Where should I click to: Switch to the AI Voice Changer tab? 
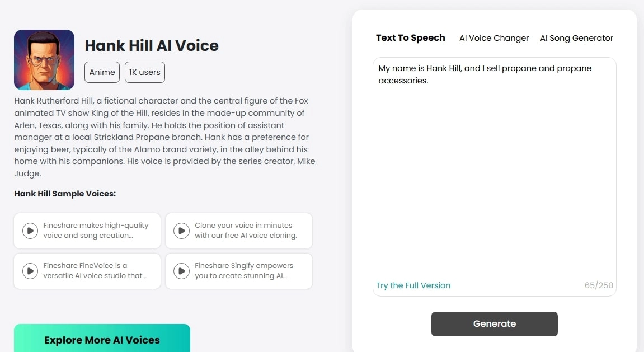click(493, 38)
